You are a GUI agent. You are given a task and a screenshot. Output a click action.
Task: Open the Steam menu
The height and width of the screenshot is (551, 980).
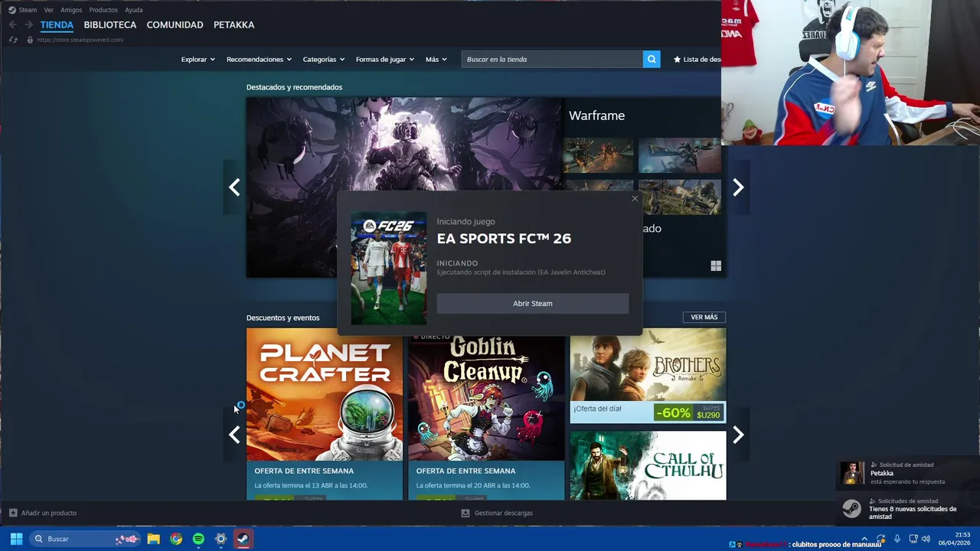[x=28, y=10]
